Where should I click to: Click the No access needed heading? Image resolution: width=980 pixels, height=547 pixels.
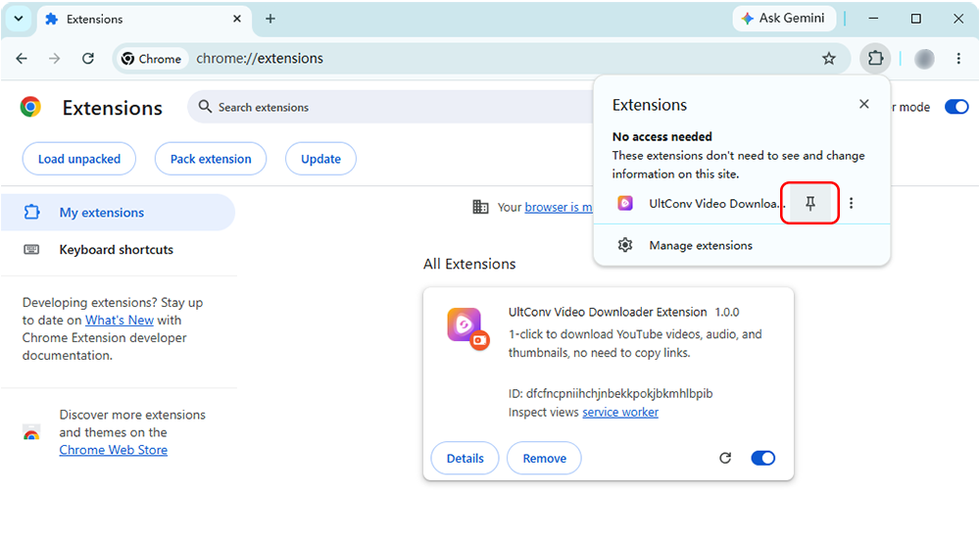point(661,136)
